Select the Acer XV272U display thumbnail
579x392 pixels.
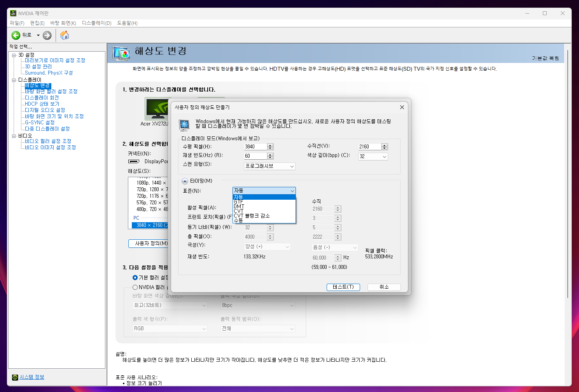[x=157, y=109]
